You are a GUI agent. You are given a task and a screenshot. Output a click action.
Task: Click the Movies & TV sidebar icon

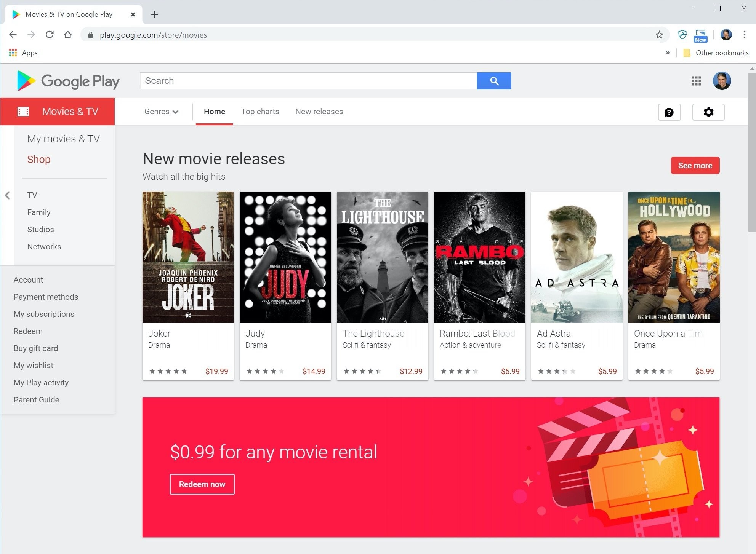[x=23, y=111]
